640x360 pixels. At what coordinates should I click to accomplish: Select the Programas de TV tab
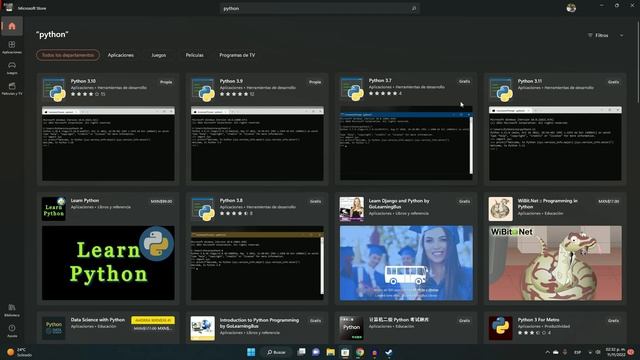tap(237, 55)
